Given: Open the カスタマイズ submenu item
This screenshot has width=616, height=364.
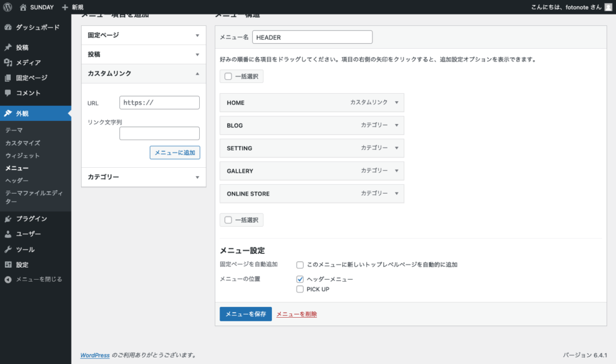Looking at the screenshot, I should tap(23, 143).
